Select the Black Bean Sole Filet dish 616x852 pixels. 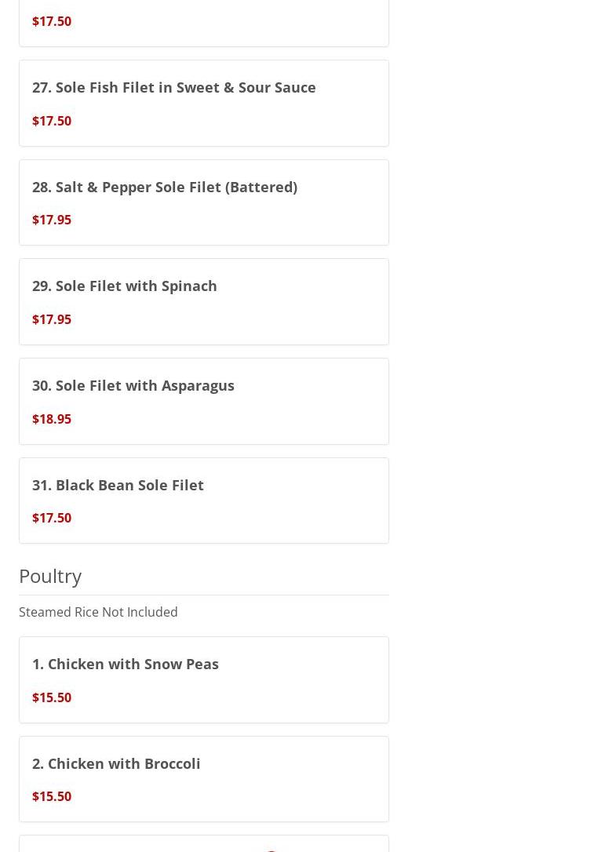point(118,485)
